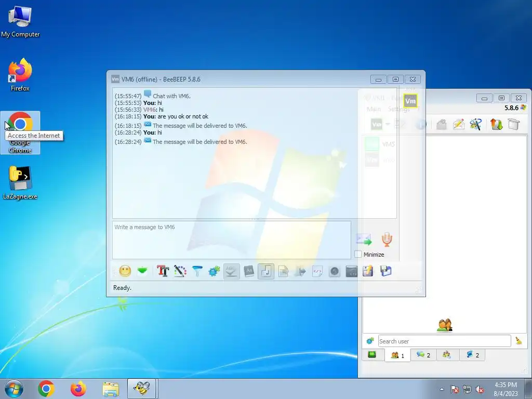Click the 'Ready.' status bar text
Screen dimensions: 532x399
(122, 288)
